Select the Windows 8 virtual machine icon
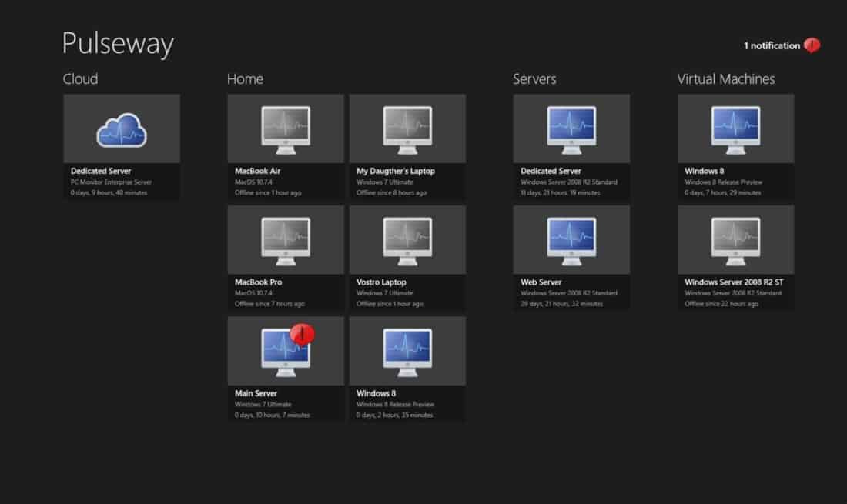The height and width of the screenshot is (504, 847). pyautogui.click(x=735, y=128)
